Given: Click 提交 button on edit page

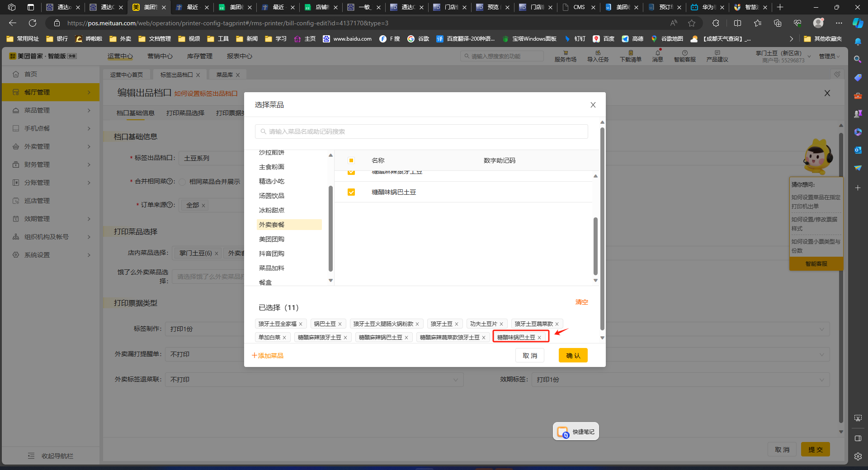Looking at the screenshot, I should pos(816,450).
